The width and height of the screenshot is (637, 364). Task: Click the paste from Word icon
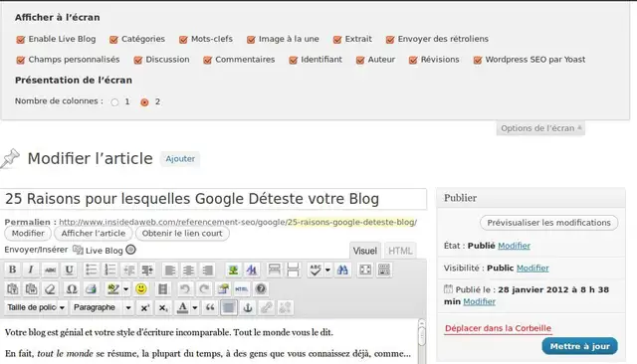[31, 289]
